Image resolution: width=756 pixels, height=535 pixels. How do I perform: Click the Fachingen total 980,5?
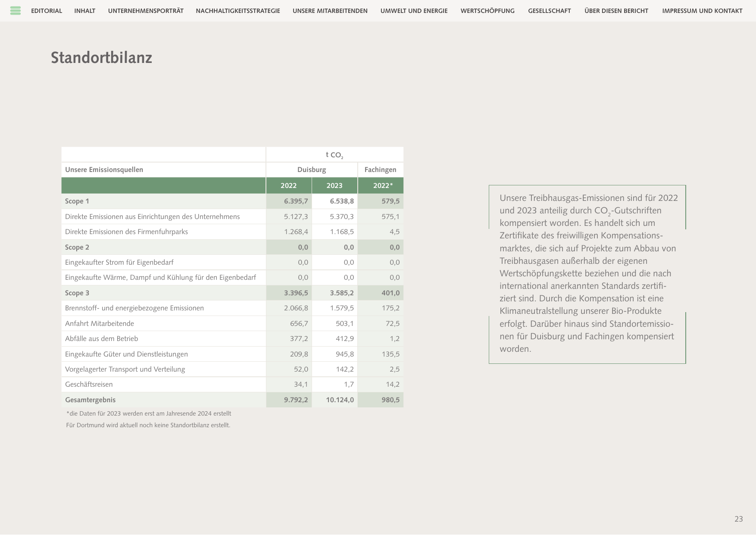[390, 400]
